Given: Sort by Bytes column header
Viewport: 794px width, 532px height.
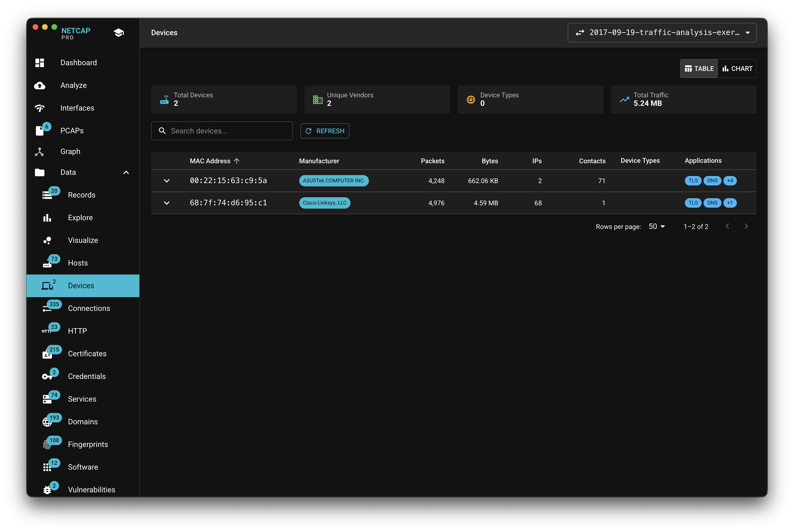Looking at the screenshot, I should click(490, 161).
